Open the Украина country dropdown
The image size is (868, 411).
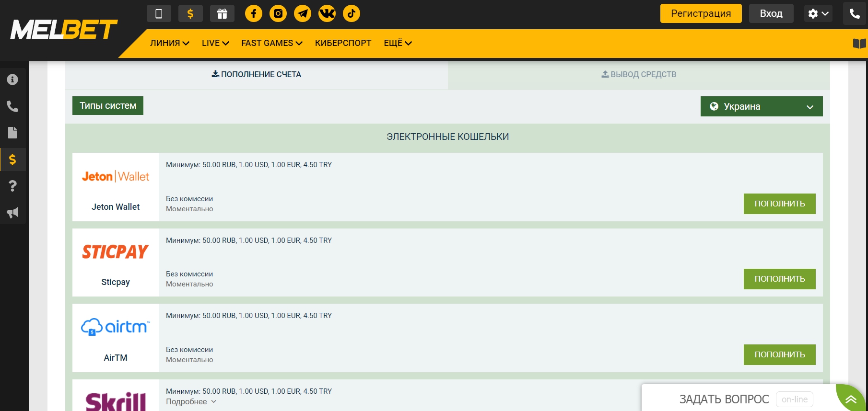click(762, 106)
